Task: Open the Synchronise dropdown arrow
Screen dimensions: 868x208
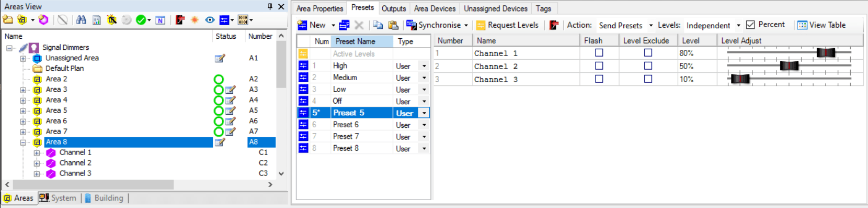Action: (x=466, y=25)
